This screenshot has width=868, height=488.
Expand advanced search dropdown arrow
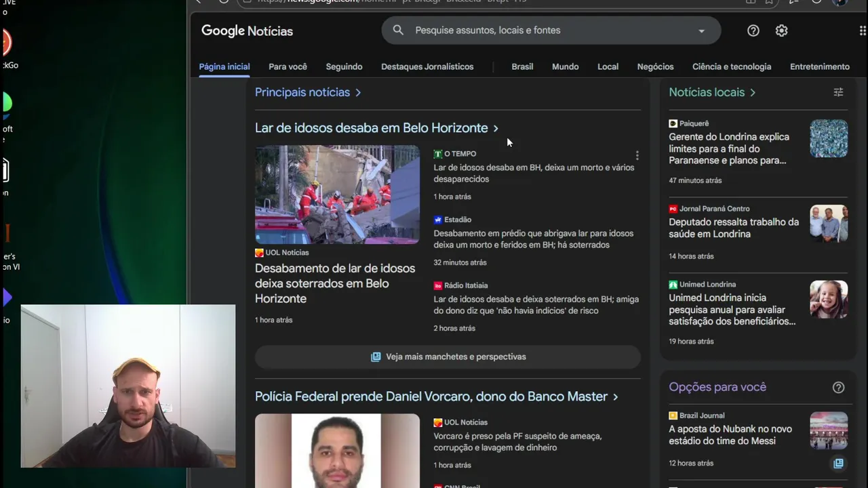click(701, 30)
